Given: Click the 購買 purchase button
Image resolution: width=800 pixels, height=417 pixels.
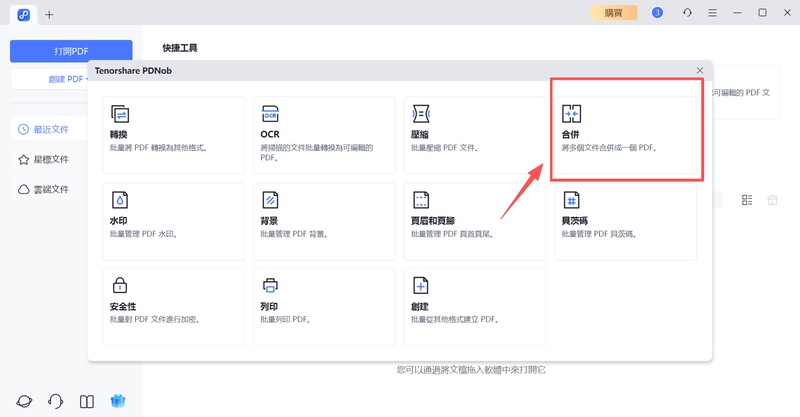Looking at the screenshot, I should pos(613,13).
